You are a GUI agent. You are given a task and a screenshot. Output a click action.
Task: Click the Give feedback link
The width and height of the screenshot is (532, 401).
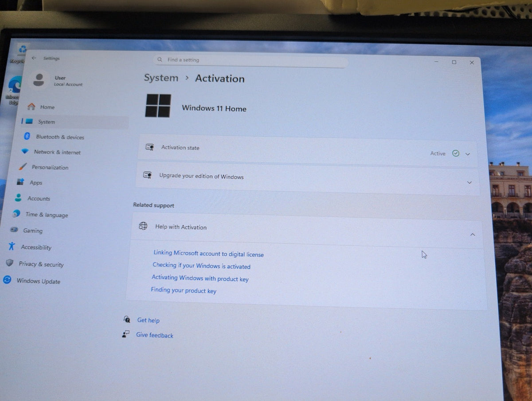tap(155, 335)
